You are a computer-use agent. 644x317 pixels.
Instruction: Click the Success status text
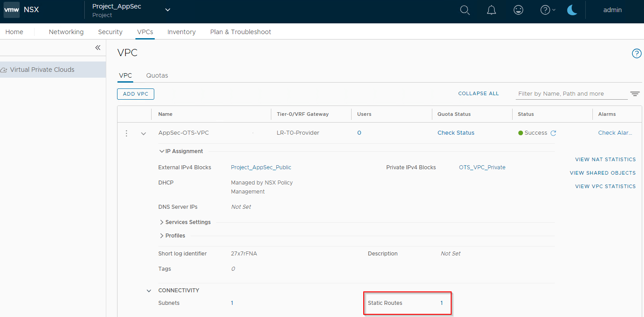[536, 133]
